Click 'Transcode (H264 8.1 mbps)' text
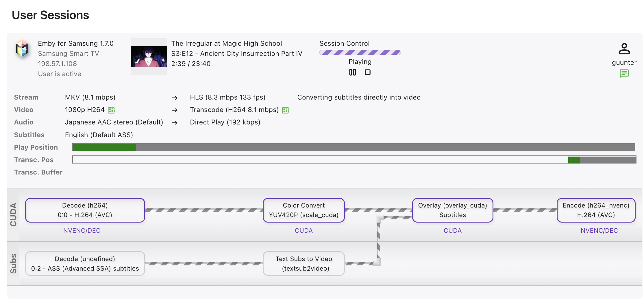This screenshot has height=301, width=644. [x=234, y=110]
